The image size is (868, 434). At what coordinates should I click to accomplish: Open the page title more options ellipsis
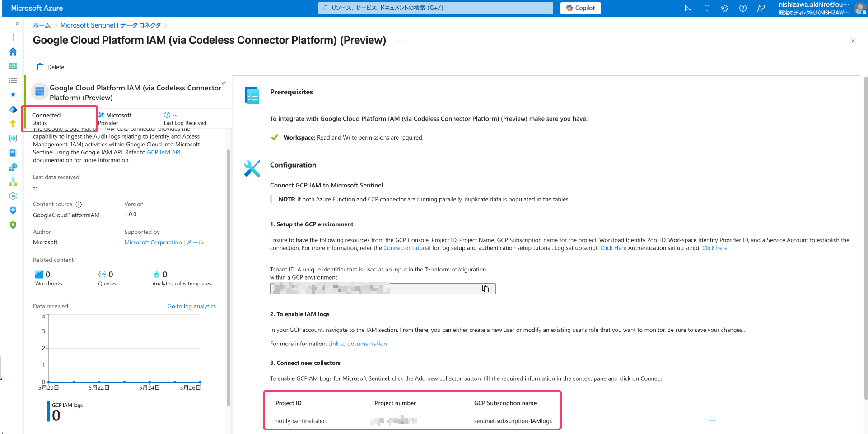[x=401, y=41]
